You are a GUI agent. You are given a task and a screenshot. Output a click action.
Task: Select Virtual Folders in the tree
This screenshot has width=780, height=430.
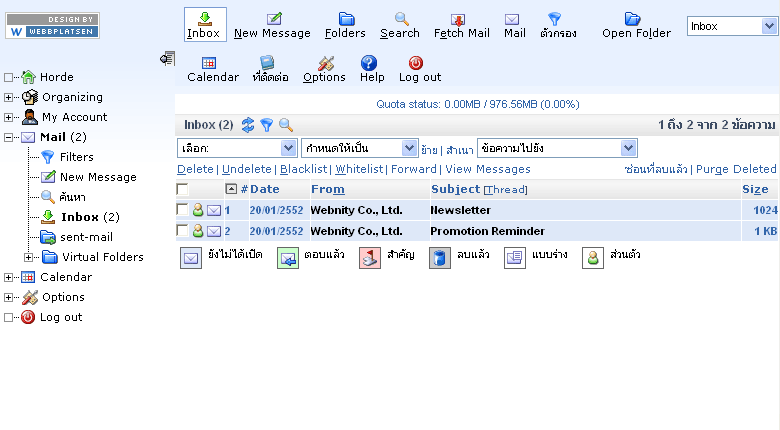coord(102,257)
